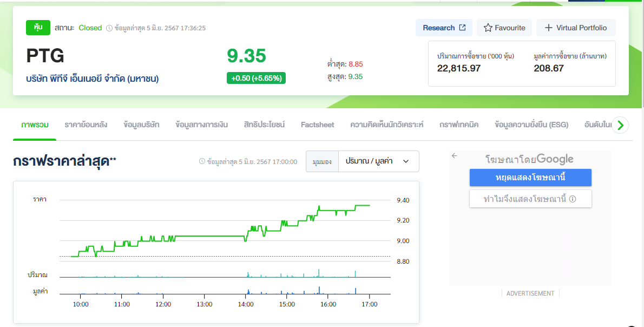This screenshot has width=644, height=327.
Task: Open the ปริมาณ / มูลค่า view dropdown
Action: 378,161
